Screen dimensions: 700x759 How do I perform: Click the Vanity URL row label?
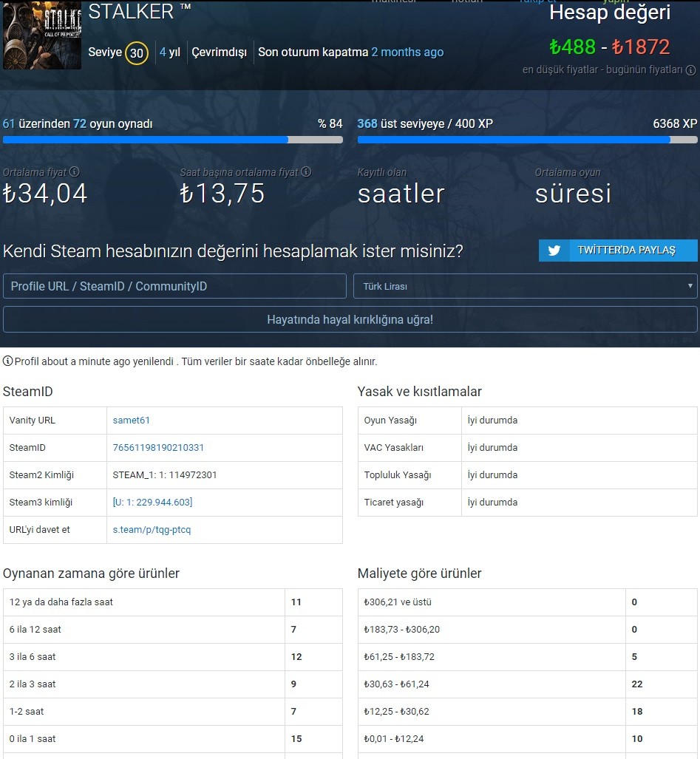point(32,421)
